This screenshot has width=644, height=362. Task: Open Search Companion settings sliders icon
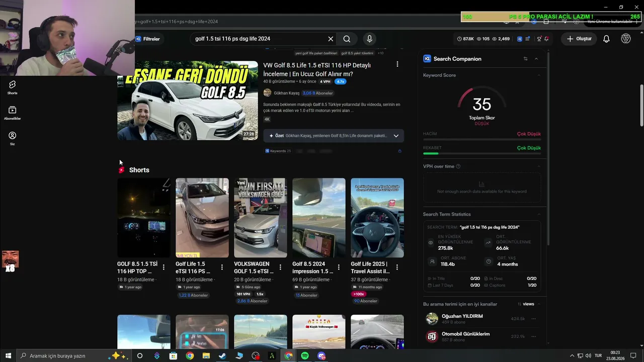526,59
